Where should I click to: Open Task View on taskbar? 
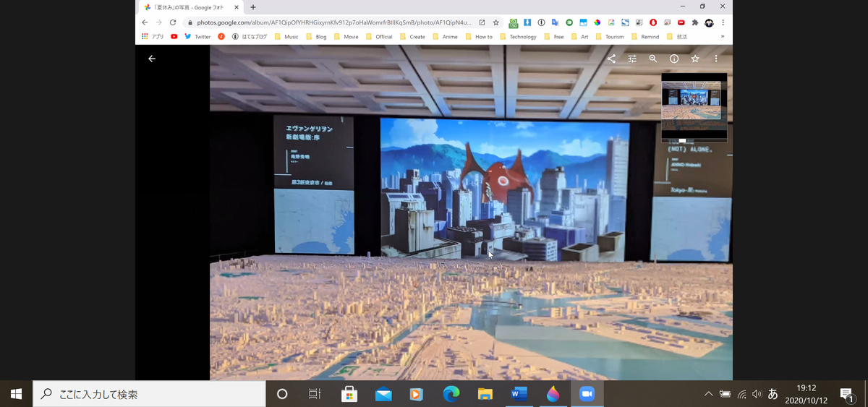[315, 394]
